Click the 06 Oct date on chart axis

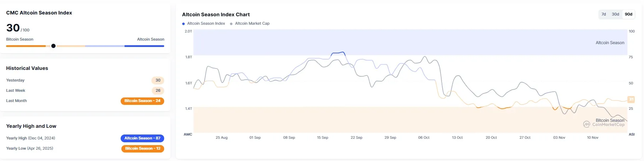[x=424, y=138]
